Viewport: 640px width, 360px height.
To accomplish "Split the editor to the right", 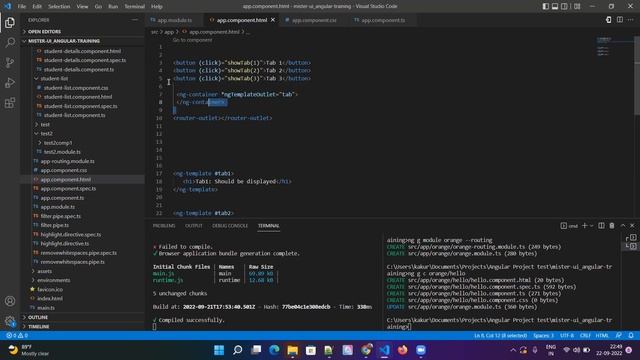I will (620, 20).
